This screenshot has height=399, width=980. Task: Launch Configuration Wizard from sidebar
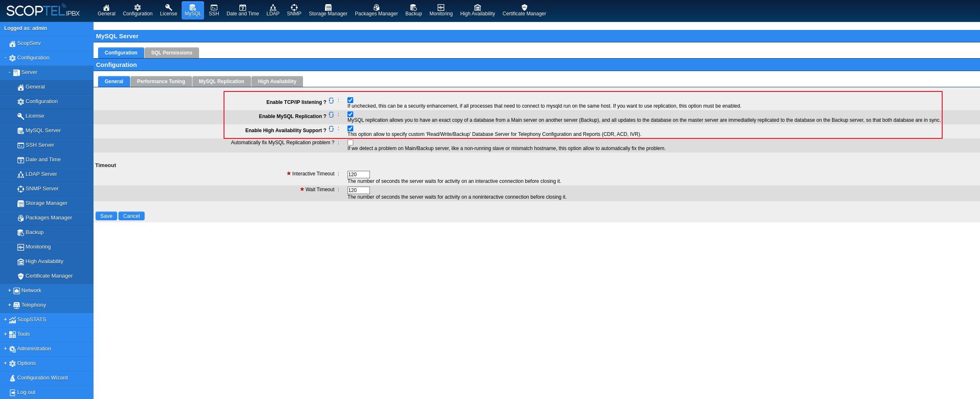pyautogui.click(x=47, y=378)
